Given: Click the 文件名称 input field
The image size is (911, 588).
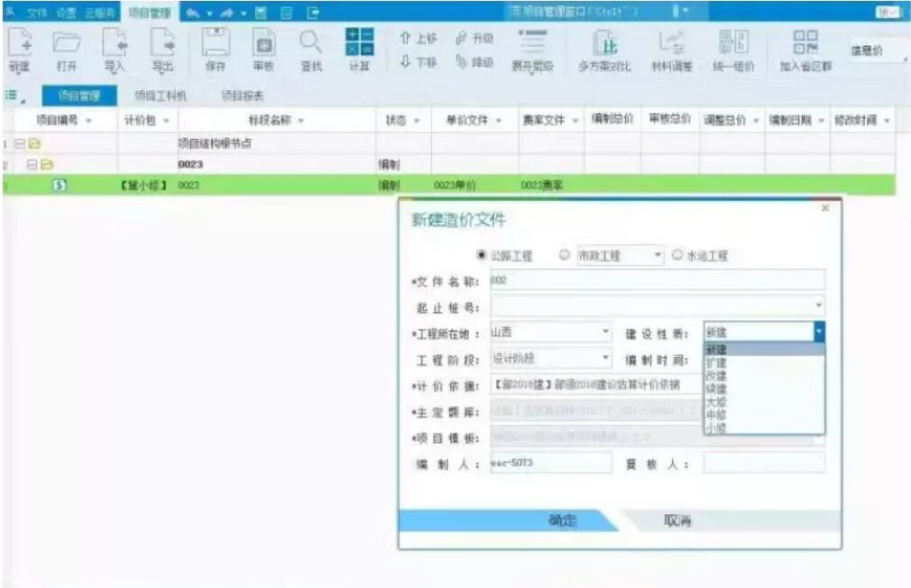Looking at the screenshot, I should tap(657, 280).
